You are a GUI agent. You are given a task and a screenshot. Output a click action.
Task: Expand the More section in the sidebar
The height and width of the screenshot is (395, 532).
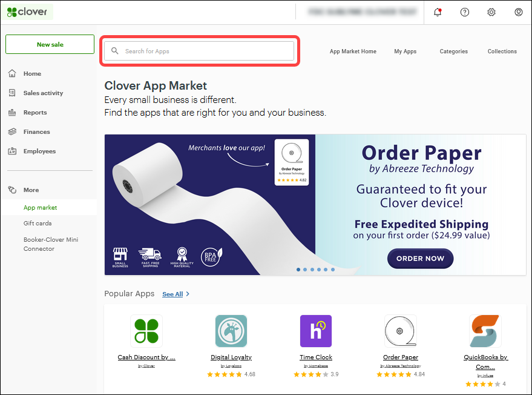30,190
